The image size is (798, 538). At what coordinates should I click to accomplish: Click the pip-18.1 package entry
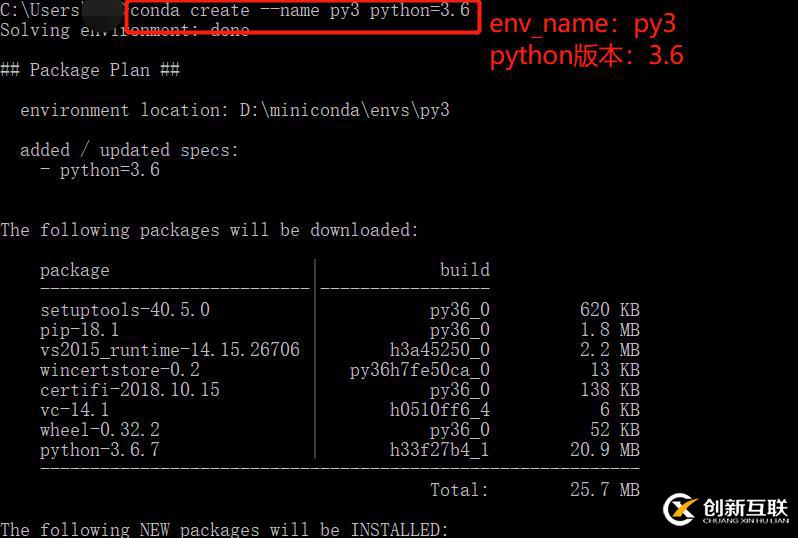pos(80,330)
